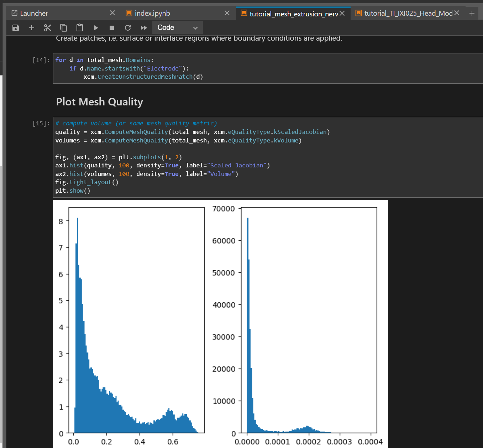Close the Launcher tab

[x=112, y=13]
